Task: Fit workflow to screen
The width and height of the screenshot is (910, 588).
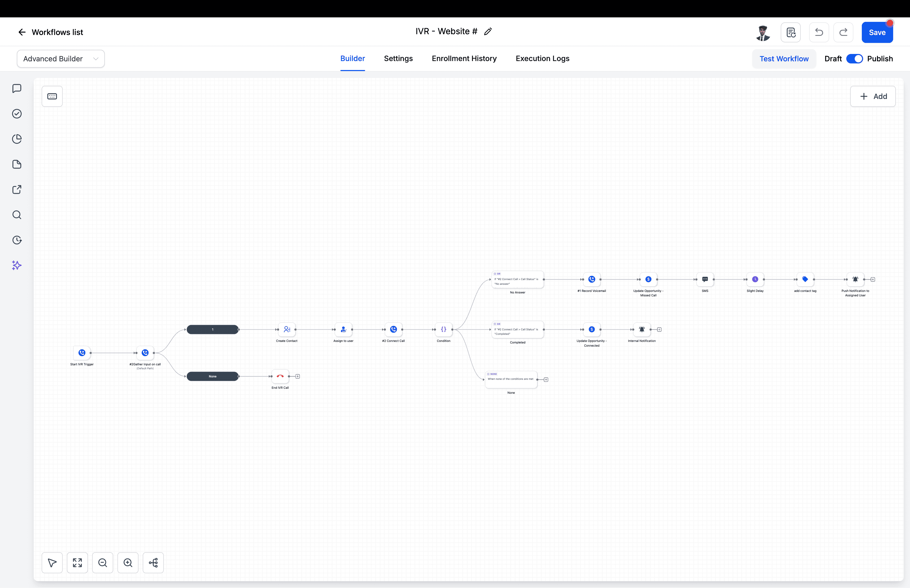Action: (77, 562)
